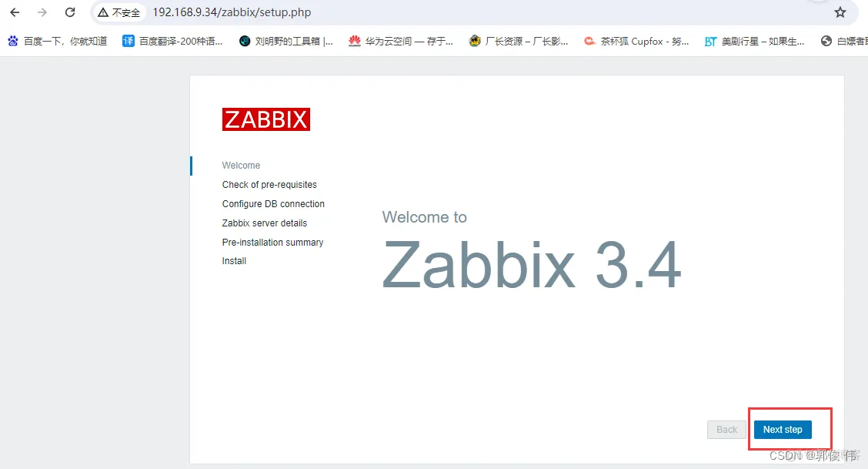Image resolution: width=868 pixels, height=469 pixels.
Task: Select Pre-installation summary step
Action: click(x=272, y=242)
